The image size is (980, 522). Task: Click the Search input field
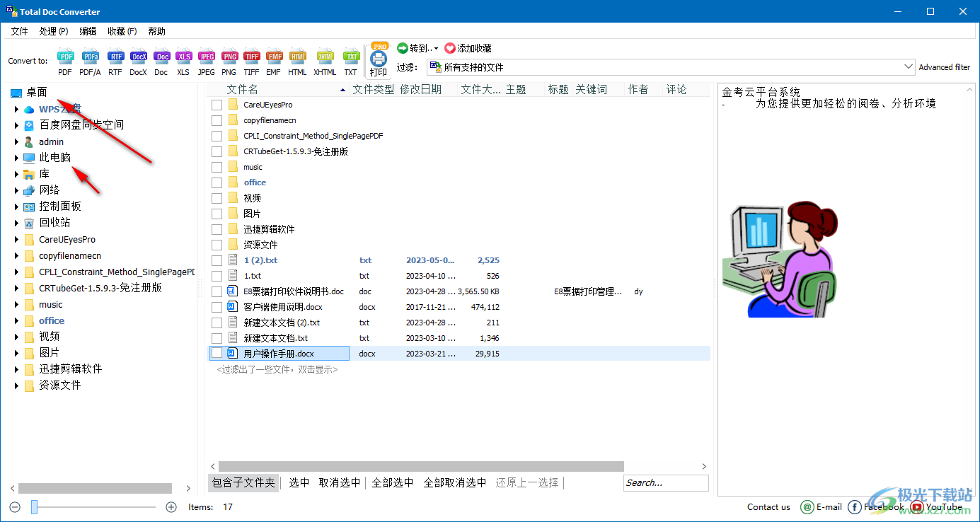point(666,482)
